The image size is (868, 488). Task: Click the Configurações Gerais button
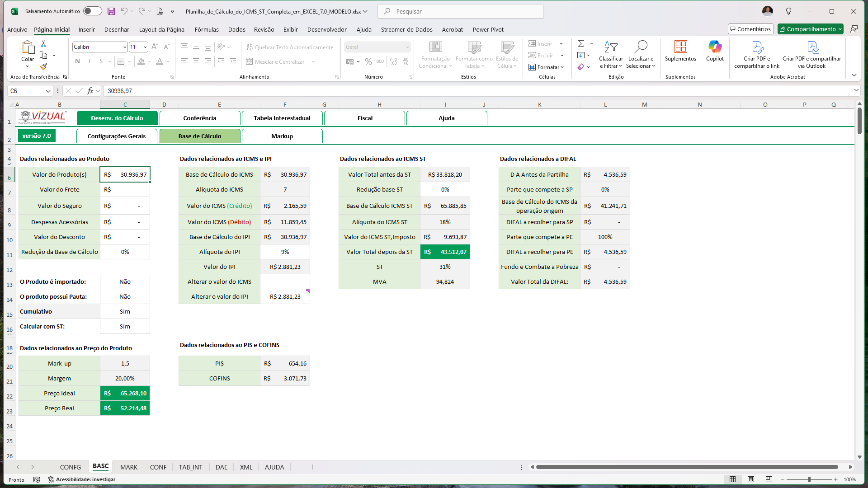(117, 136)
